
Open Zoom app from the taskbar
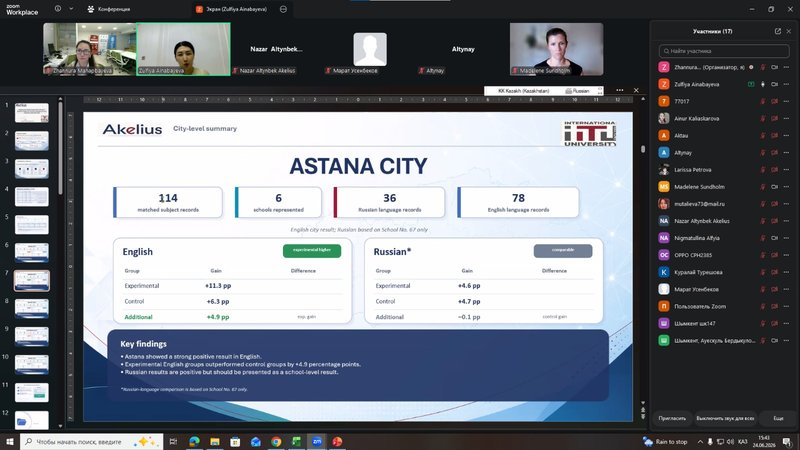317,441
